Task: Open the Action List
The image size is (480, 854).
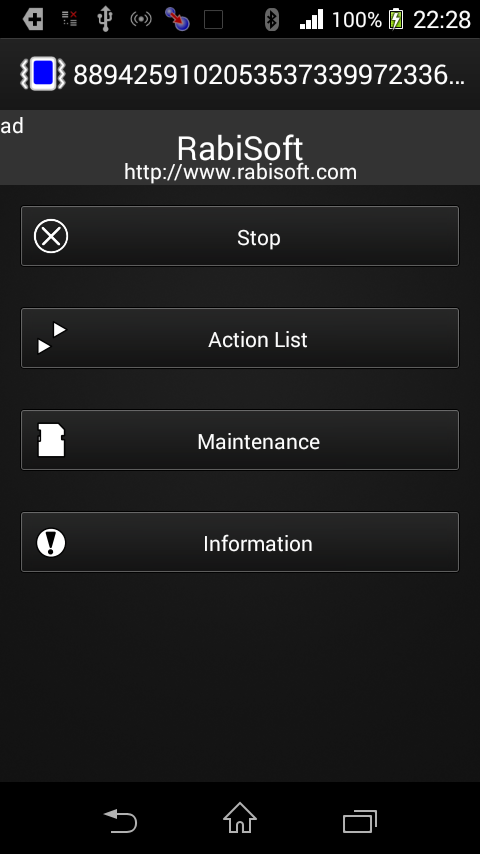Action: 240,338
